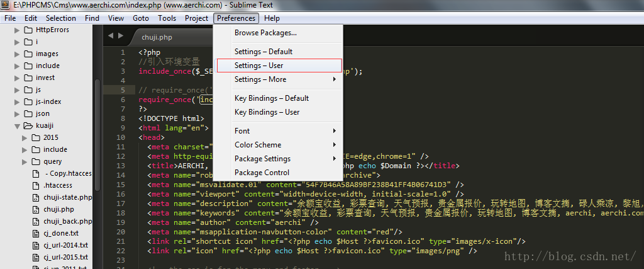Expand the 2015 subfolder arrow
Screen dimensions: 644x269
(x=25, y=137)
